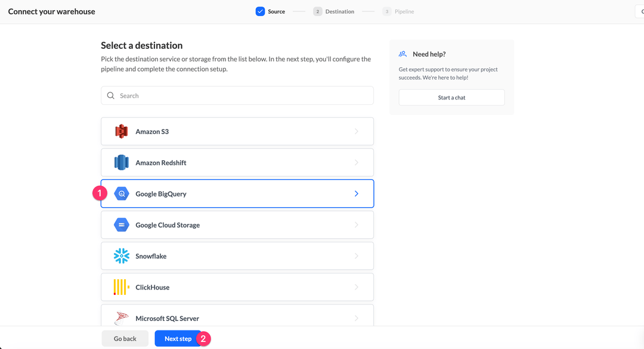Click the Next step button

177,338
